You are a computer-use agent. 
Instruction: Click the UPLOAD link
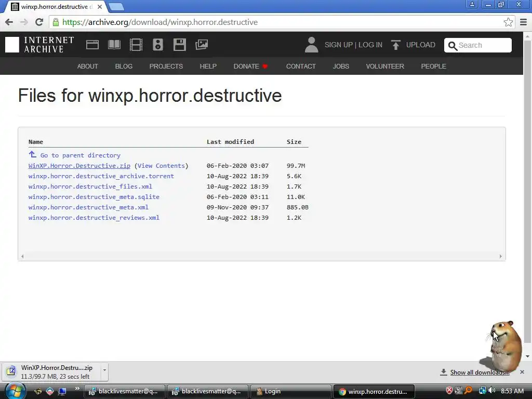coord(421,45)
